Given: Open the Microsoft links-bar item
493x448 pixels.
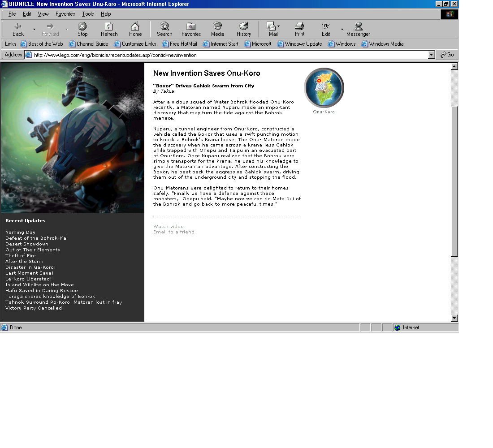Looking at the screenshot, I should 258,44.
